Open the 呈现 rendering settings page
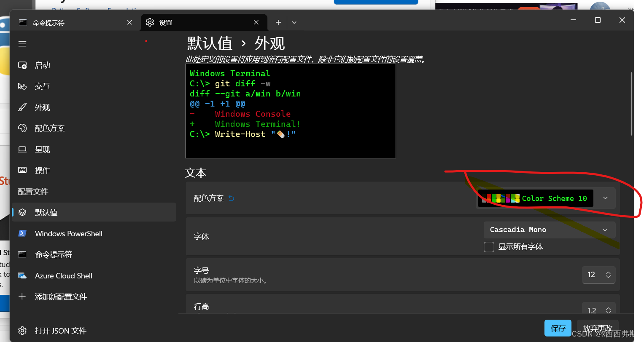This screenshot has width=644, height=342. click(94, 150)
